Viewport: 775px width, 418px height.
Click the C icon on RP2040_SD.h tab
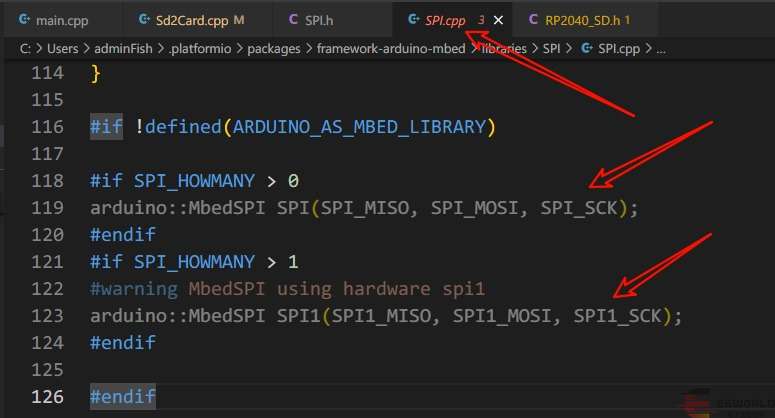(x=533, y=19)
